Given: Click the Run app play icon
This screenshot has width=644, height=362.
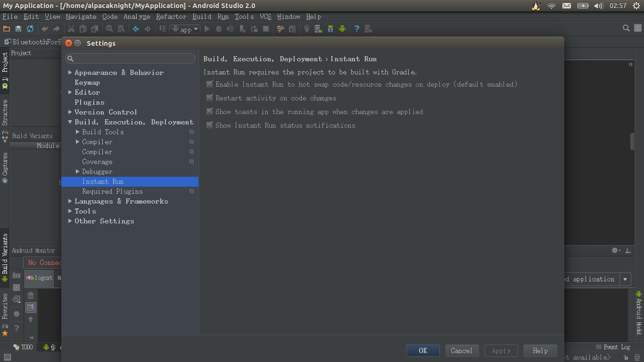Looking at the screenshot, I should pyautogui.click(x=207, y=29).
